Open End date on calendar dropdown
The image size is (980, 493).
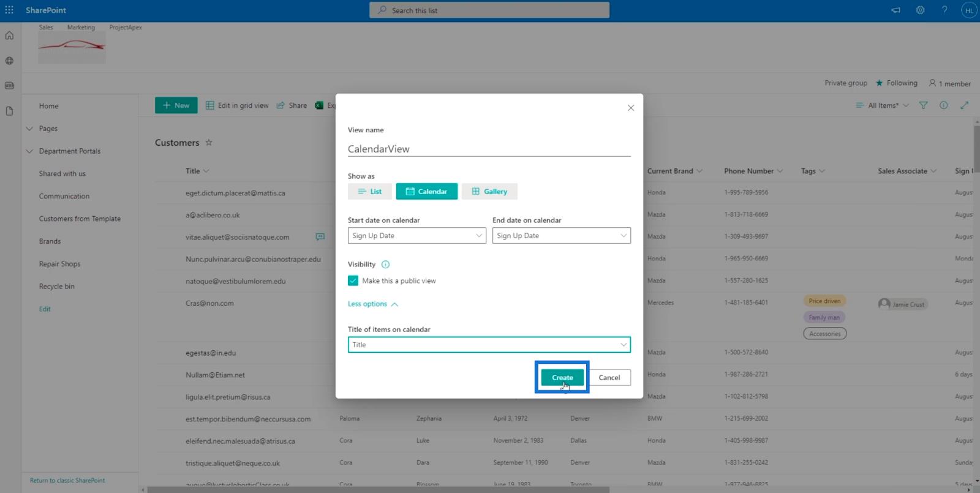click(x=561, y=236)
